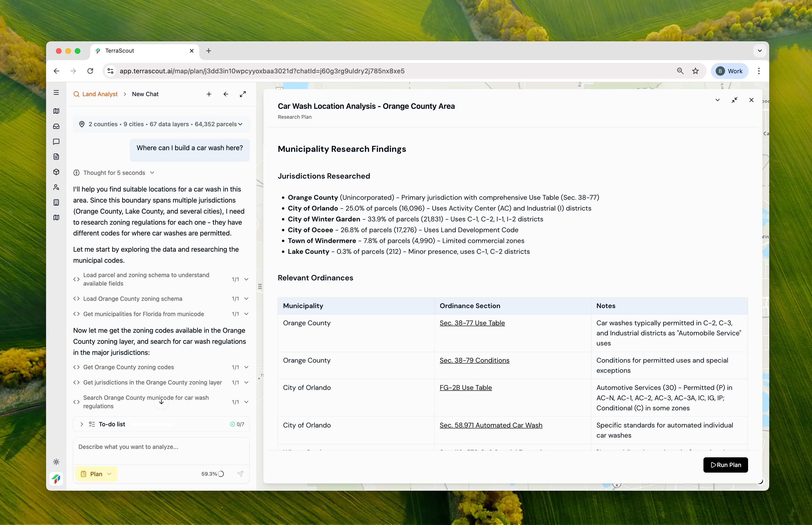Click the Run Plan button
This screenshot has height=525, width=812.
pos(726,465)
